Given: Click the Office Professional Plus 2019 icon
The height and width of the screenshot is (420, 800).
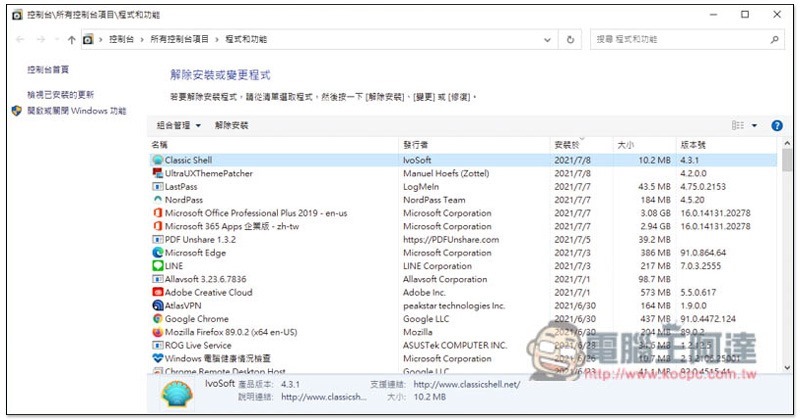Looking at the screenshot, I should tap(158, 213).
